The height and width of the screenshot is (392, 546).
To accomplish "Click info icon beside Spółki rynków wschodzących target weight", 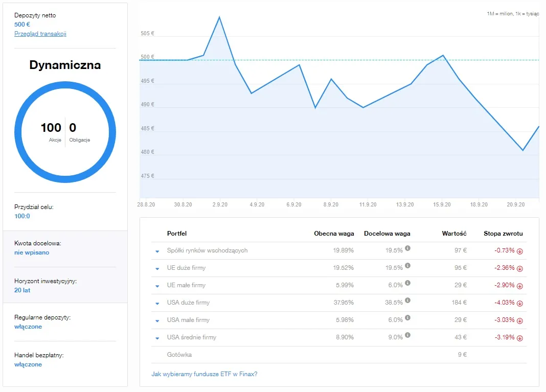I will point(408,248).
